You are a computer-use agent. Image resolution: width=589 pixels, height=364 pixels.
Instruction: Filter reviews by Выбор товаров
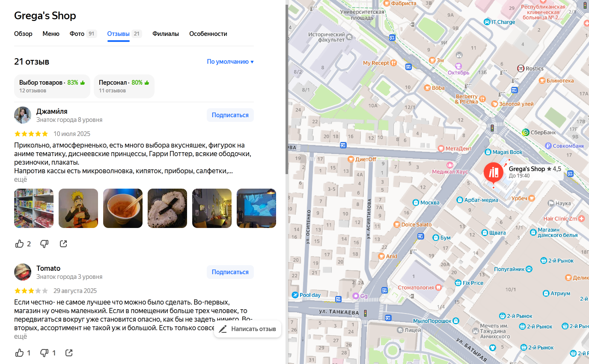(x=52, y=86)
